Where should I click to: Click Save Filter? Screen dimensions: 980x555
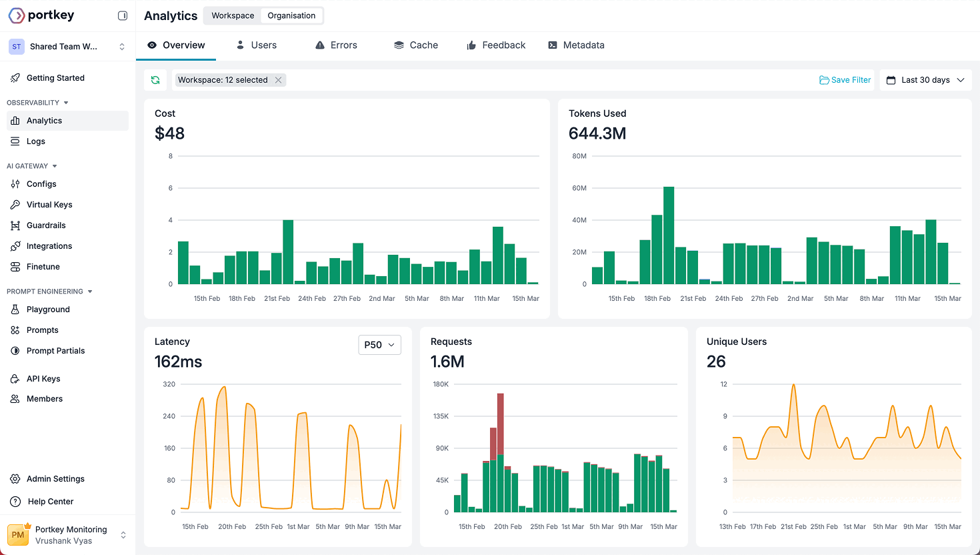click(845, 80)
